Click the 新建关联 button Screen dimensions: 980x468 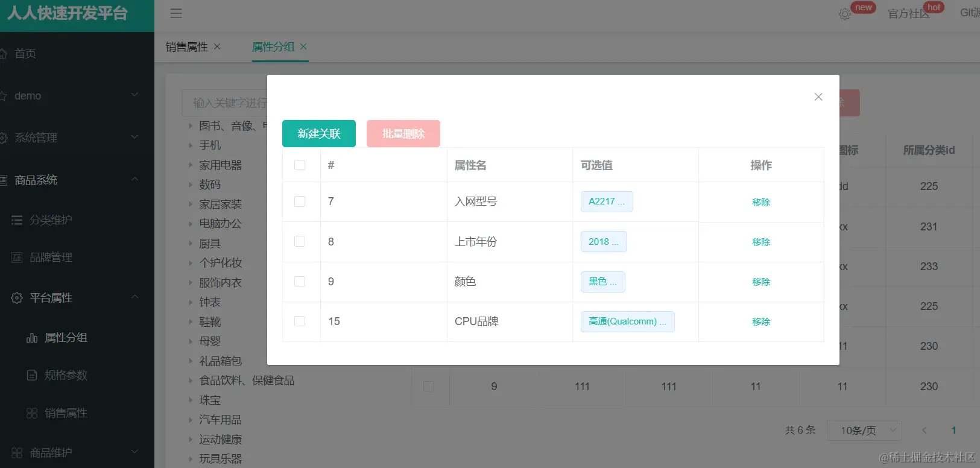click(319, 133)
